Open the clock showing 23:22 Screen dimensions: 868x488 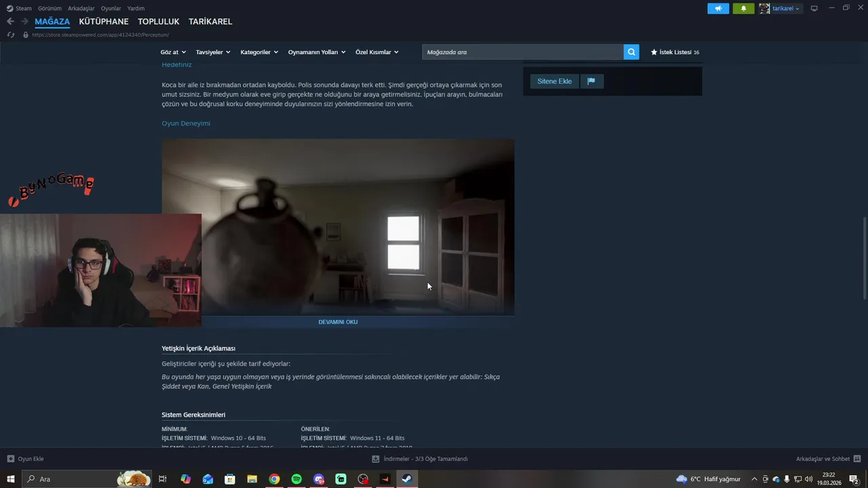829,479
